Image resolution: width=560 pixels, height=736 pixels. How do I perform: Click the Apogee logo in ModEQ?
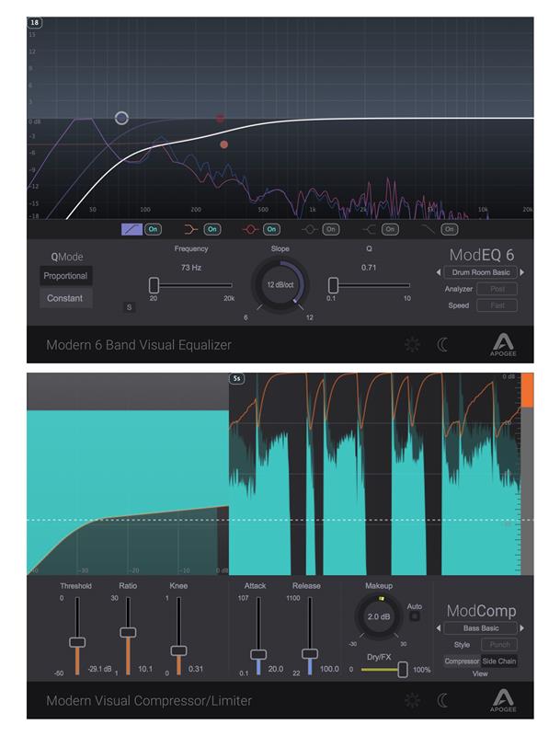click(503, 344)
